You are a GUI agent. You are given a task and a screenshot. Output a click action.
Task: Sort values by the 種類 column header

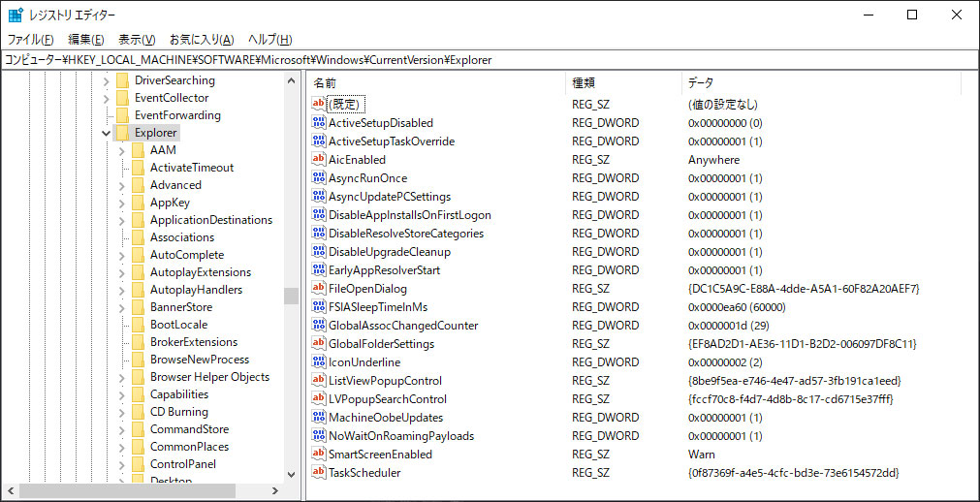pyautogui.click(x=622, y=82)
